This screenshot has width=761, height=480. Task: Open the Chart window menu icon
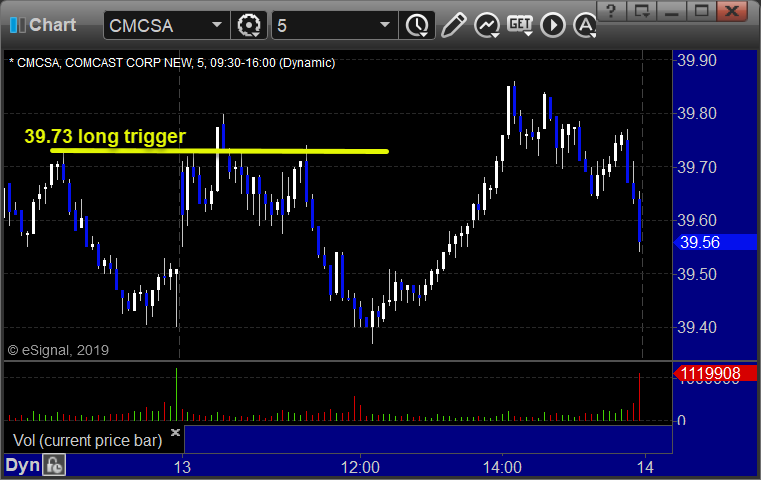click(x=17, y=25)
